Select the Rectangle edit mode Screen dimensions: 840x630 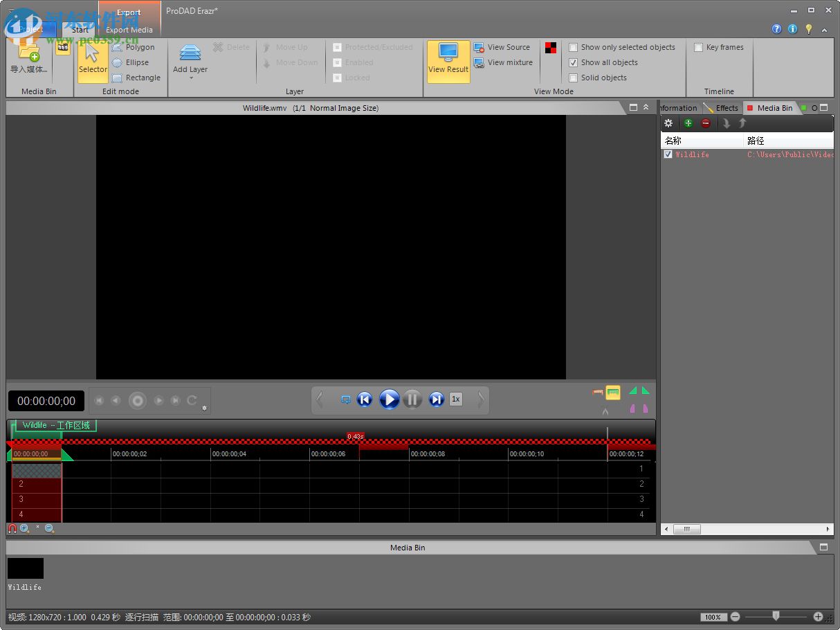(136, 78)
